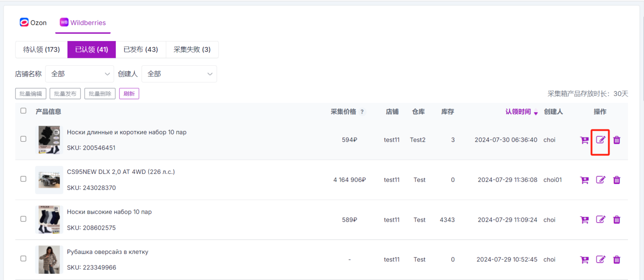
Task: Open the 店铺名称 dropdown
Action: coord(80,74)
